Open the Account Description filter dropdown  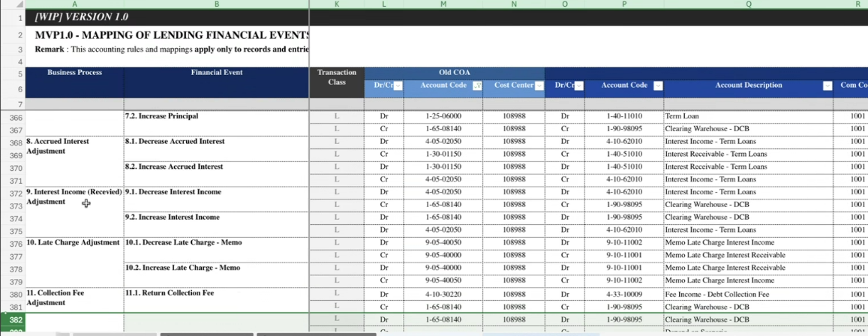tap(827, 86)
